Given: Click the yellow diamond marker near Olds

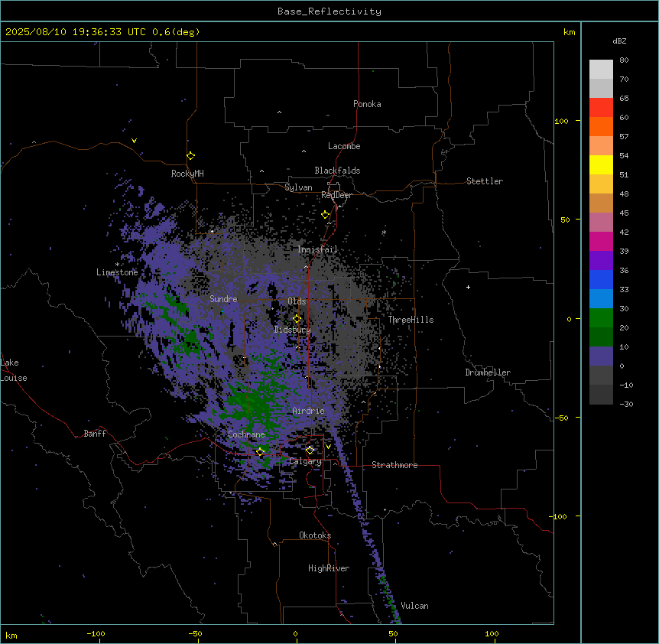Looking at the screenshot, I should [x=297, y=319].
